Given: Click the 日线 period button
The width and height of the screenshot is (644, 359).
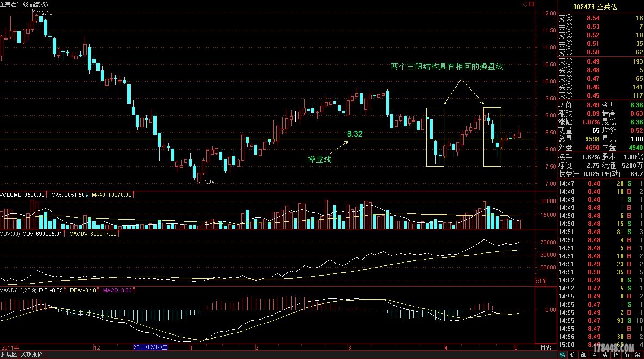Looking at the screenshot, I should pos(545,347).
